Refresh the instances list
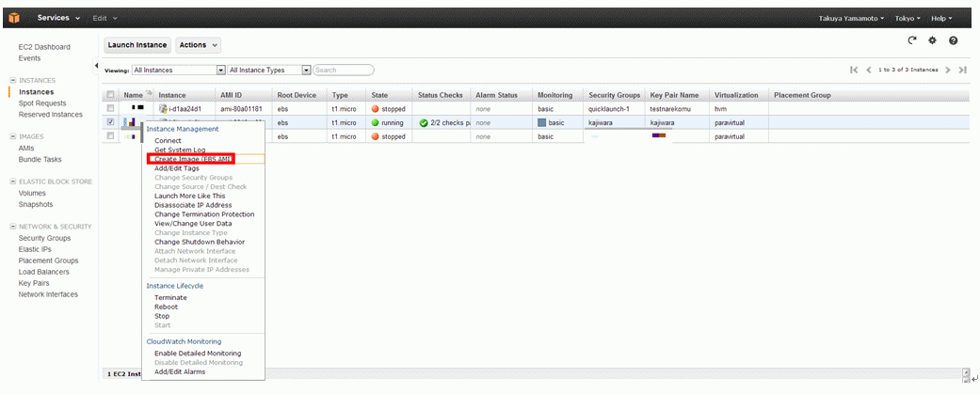Screen dimensions: 980x394 912,40
